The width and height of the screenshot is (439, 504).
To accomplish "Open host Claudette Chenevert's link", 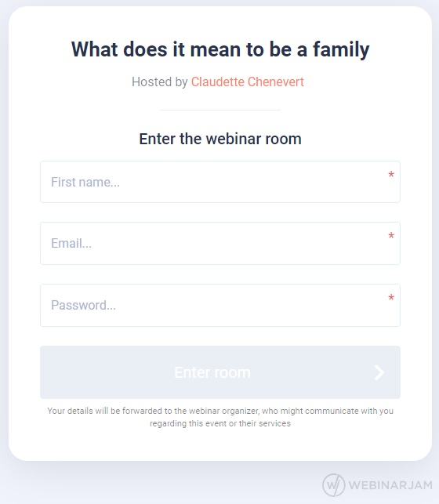I will [x=248, y=82].
